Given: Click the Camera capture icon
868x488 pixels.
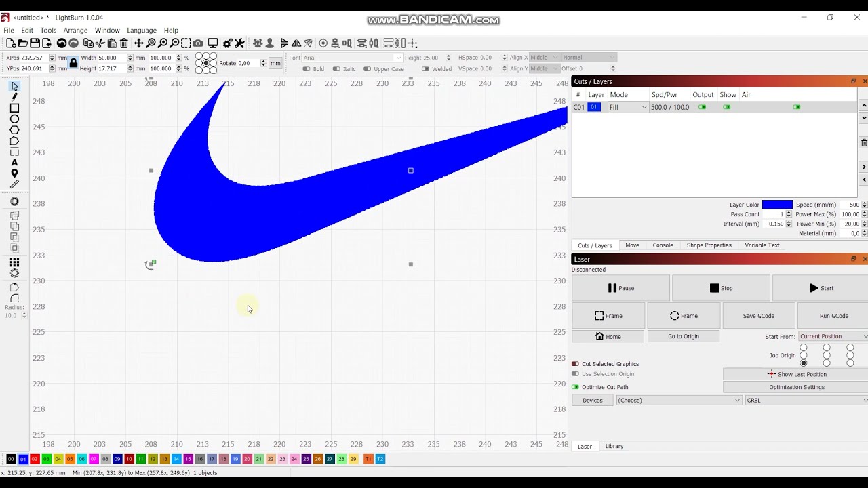Looking at the screenshot, I should (x=198, y=43).
